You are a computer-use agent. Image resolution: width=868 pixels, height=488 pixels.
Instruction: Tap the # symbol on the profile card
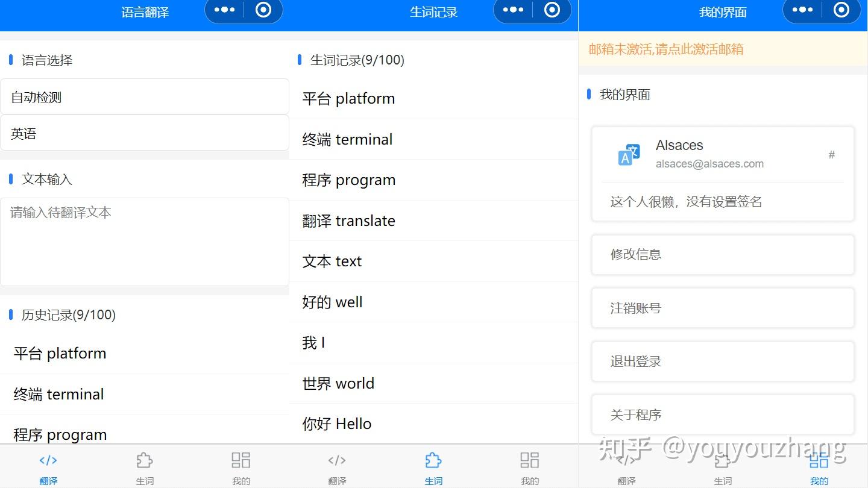(x=832, y=155)
